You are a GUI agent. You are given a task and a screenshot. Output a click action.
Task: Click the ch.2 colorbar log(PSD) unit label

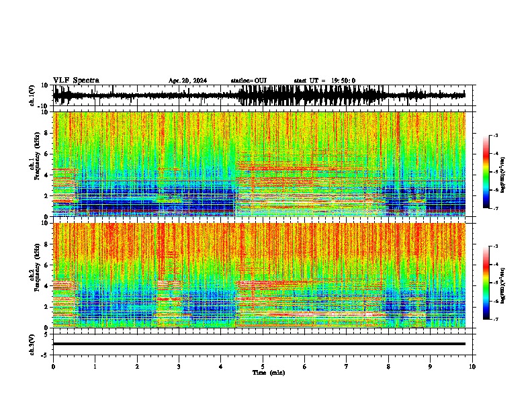point(502,285)
